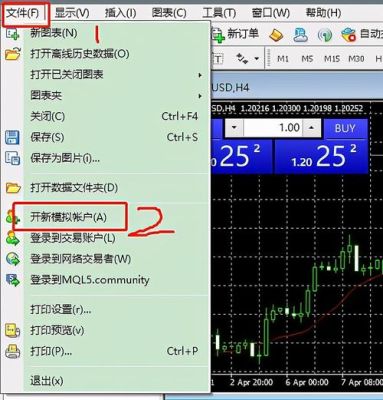Open dropdown beside the arrows tool
Image resolution: width=383 pixels, height=400 pixels.
tap(257, 59)
